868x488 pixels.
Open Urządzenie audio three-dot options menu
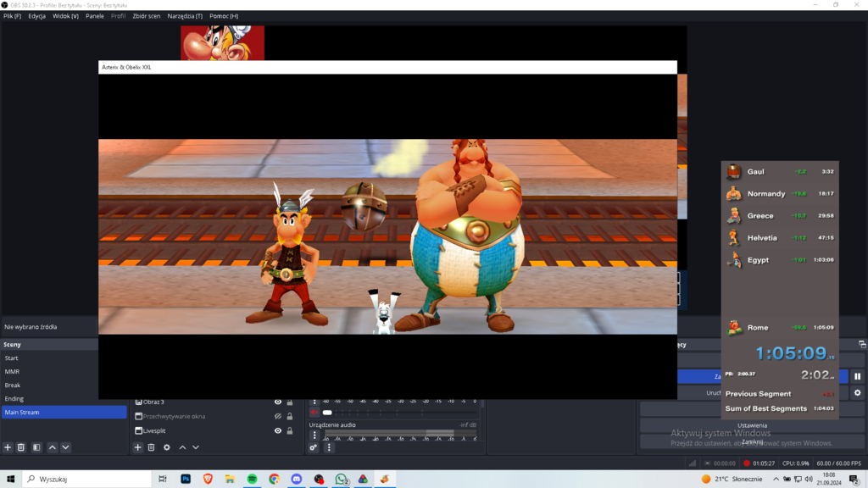(314, 435)
